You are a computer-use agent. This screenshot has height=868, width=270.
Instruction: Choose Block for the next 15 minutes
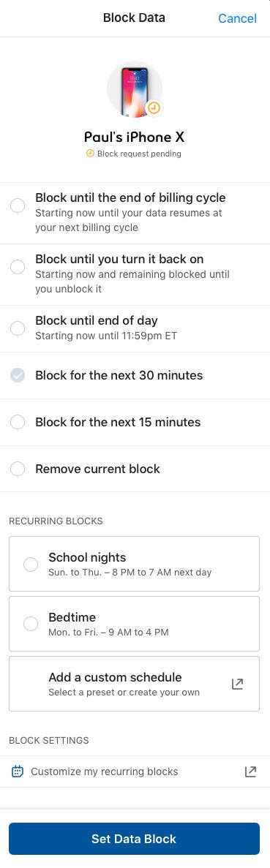click(135, 423)
